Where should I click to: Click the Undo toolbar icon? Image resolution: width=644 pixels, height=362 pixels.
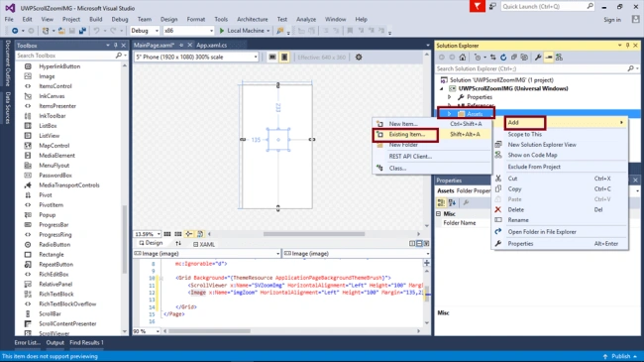click(x=96, y=31)
